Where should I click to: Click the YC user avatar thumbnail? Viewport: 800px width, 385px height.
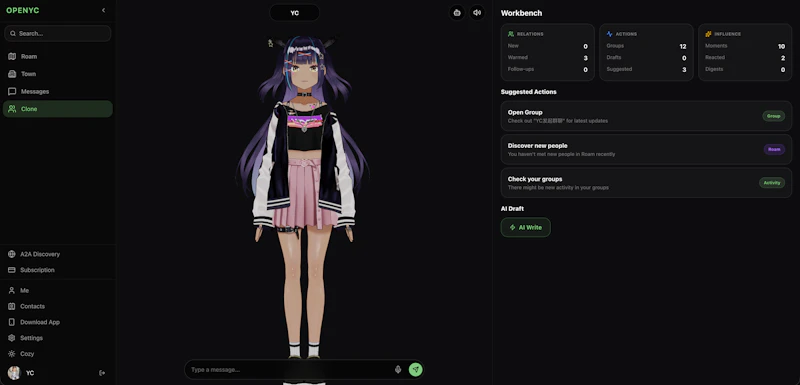[14, 373]
